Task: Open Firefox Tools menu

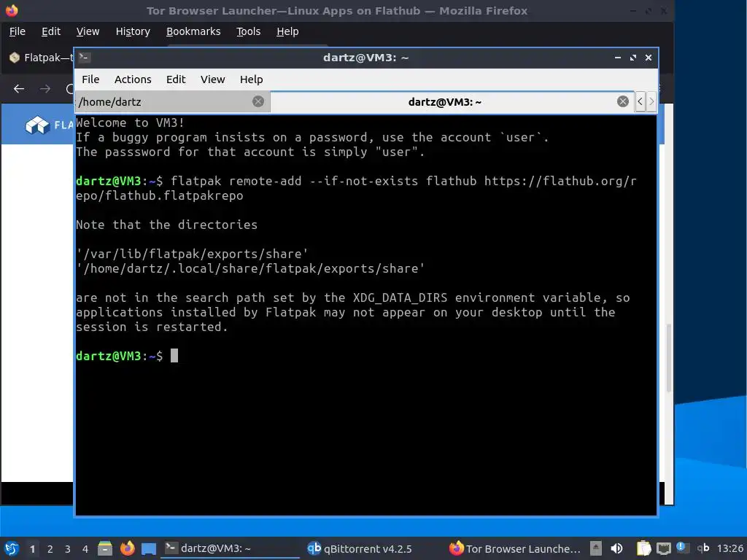Action: pos(248,31)
